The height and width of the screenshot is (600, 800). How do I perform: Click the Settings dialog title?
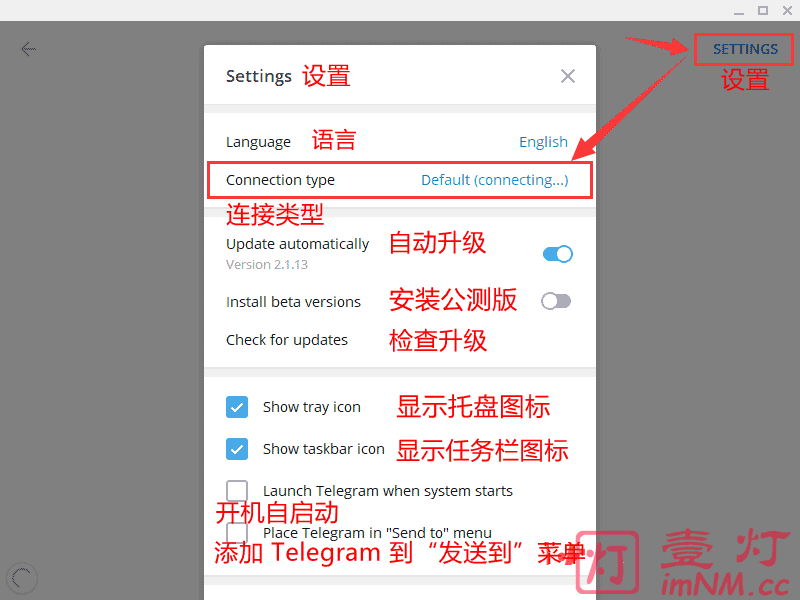(x=259, y=76)
